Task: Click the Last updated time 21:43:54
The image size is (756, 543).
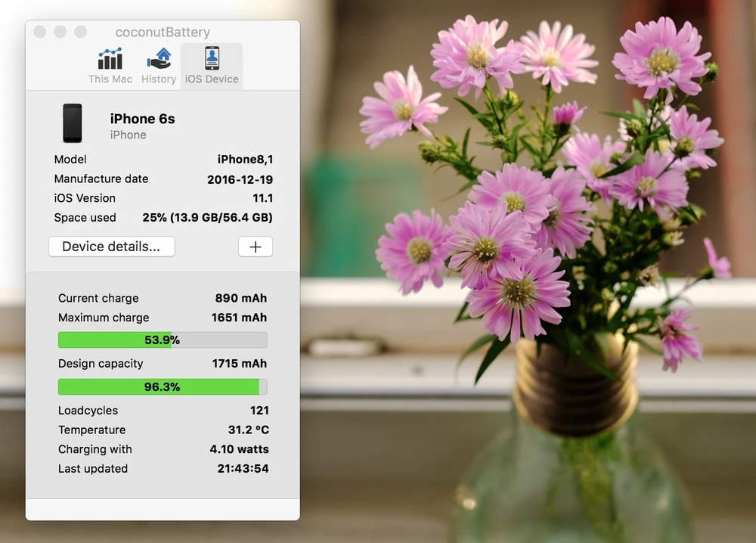Action: point(243,469)
